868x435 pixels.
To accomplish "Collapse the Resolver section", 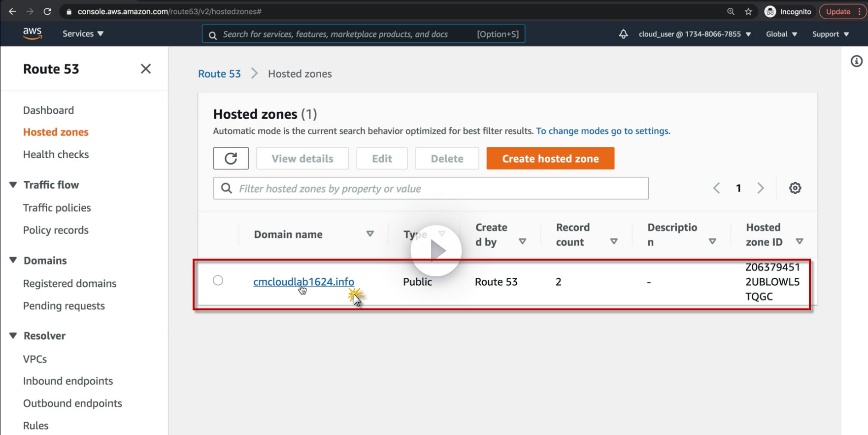I will tap(13, 335).
